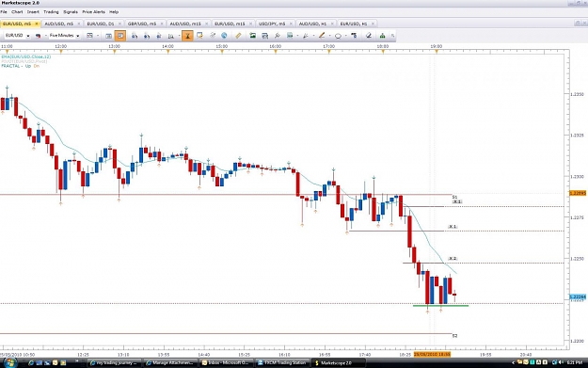
Task: Select the green horizontal line under recent candles
Action: pyautogui.click(x=440, y=306)
